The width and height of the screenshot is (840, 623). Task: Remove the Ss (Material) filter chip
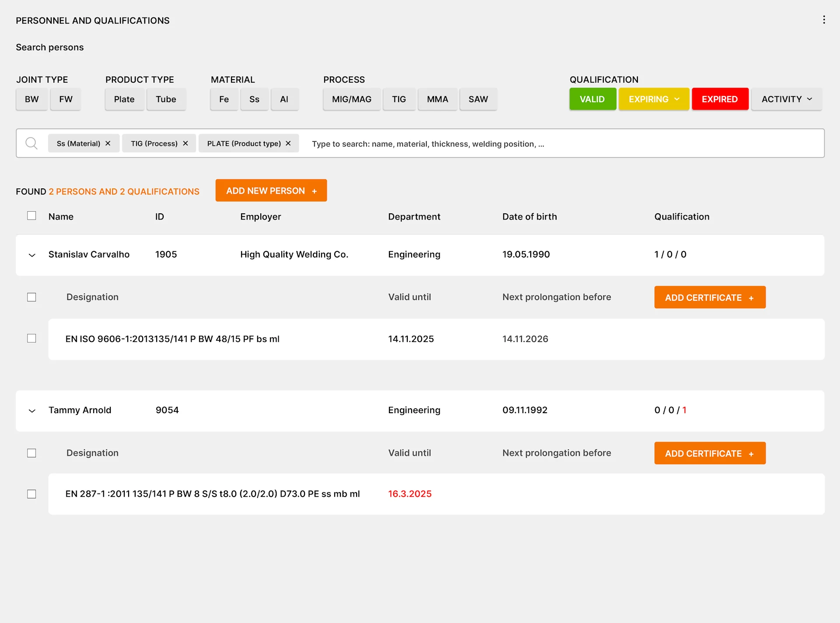click(108, 143)
